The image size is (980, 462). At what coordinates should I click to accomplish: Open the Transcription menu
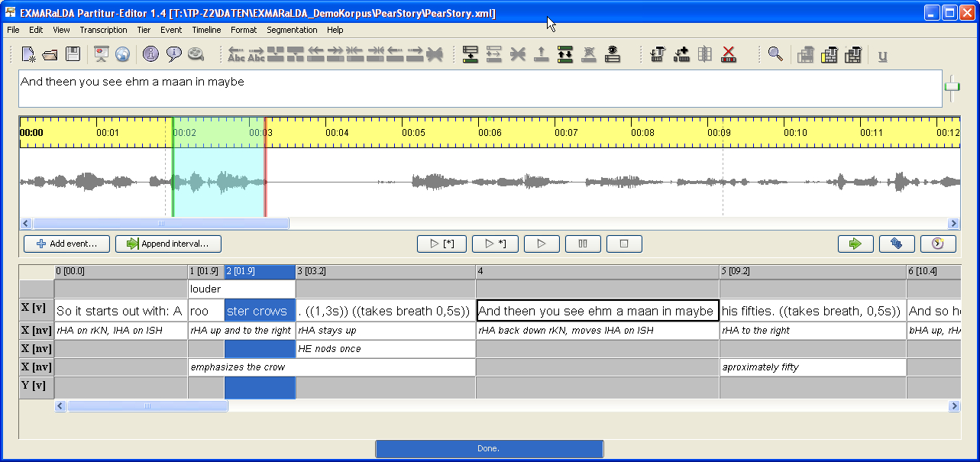pos(103,30)
